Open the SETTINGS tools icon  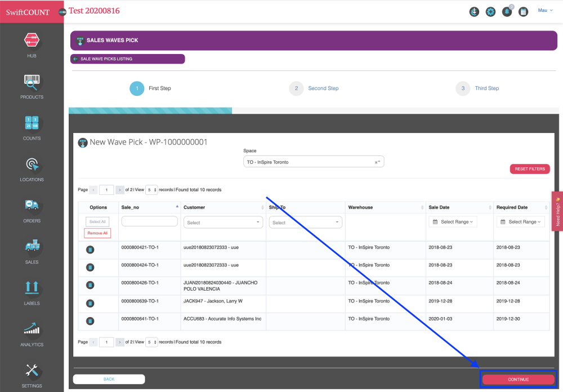pos(32,370)
